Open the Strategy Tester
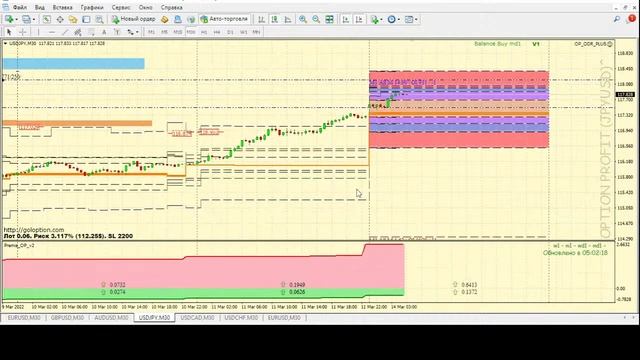This screenshot has width=640, height=360. [99, 19]
